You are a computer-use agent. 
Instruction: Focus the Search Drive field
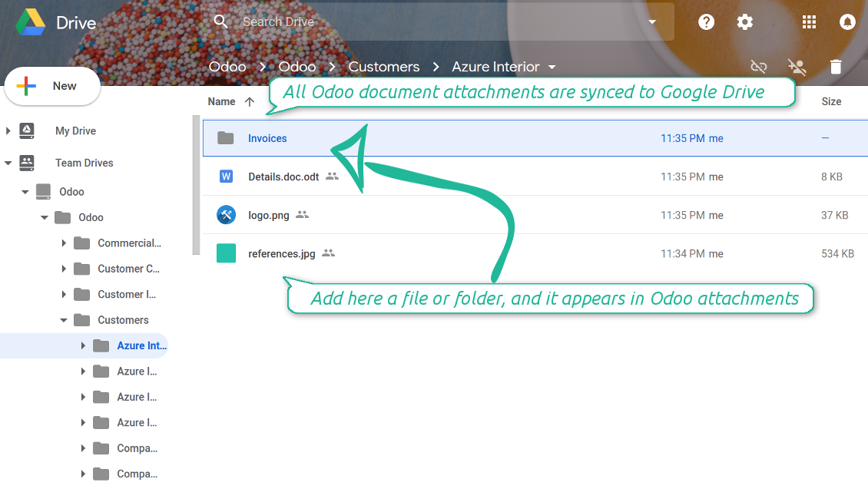pos(437,21)
